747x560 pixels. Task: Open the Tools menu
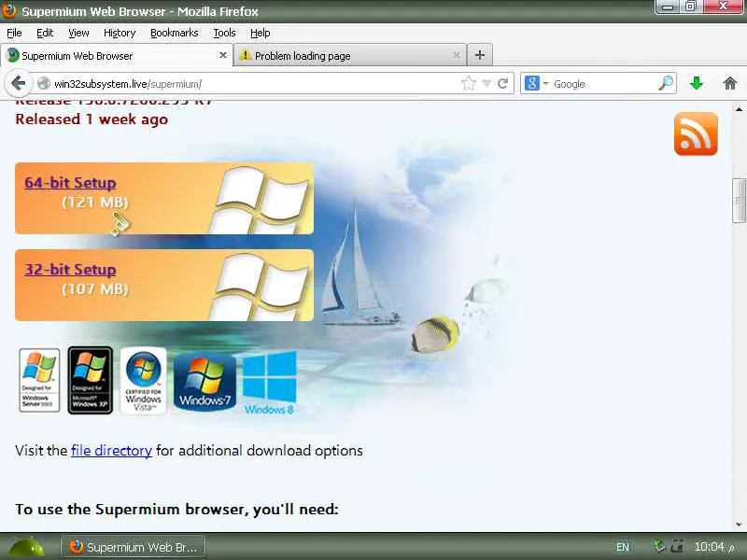[x=224, y=33]
